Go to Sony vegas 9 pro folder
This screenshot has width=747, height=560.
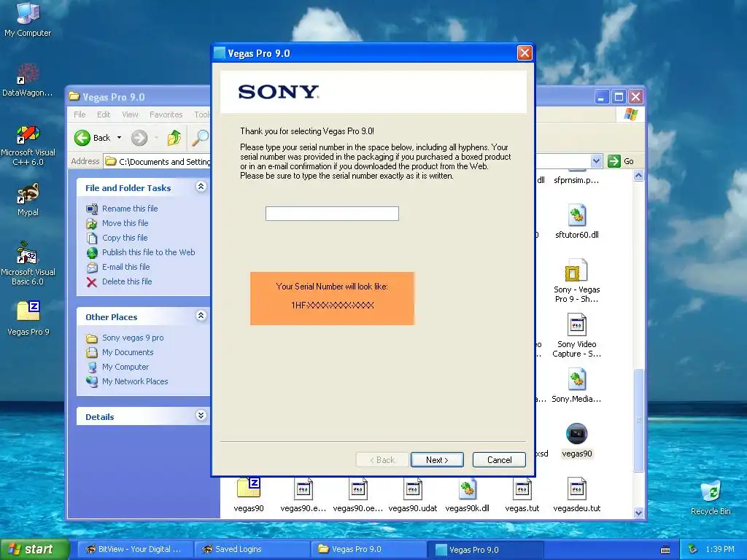coord(133,338)
